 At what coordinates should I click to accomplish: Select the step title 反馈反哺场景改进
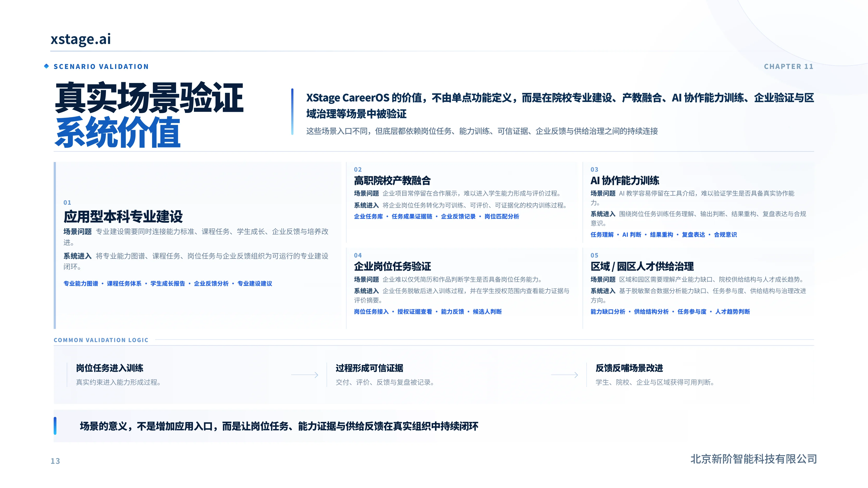click(x=629, y=368)
